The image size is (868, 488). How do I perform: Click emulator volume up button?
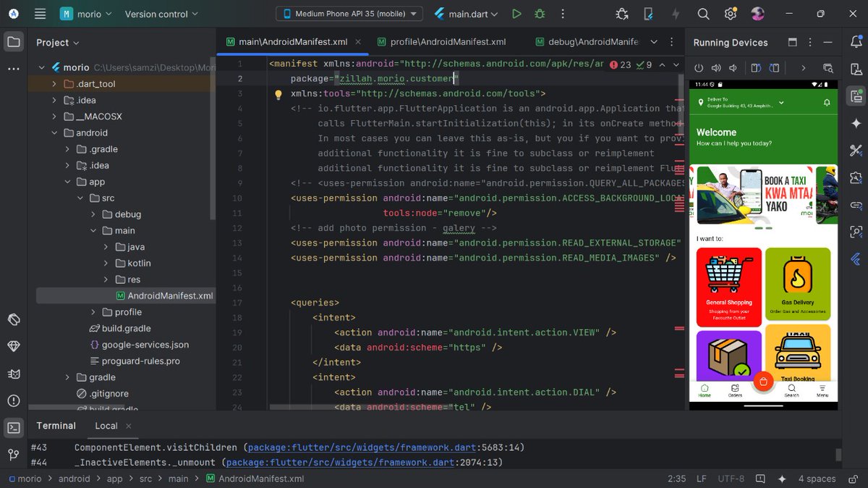(716, 68)
